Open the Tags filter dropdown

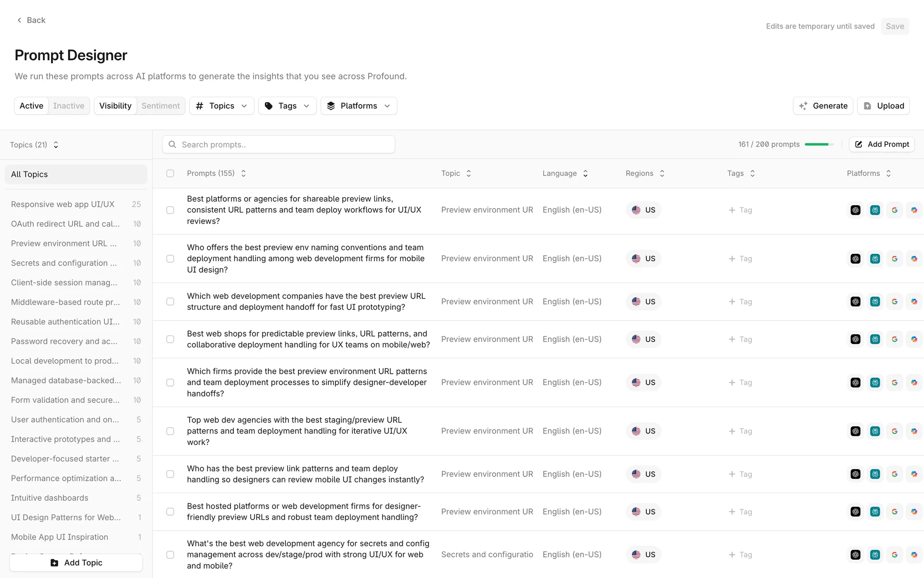(x=287, y=106)
